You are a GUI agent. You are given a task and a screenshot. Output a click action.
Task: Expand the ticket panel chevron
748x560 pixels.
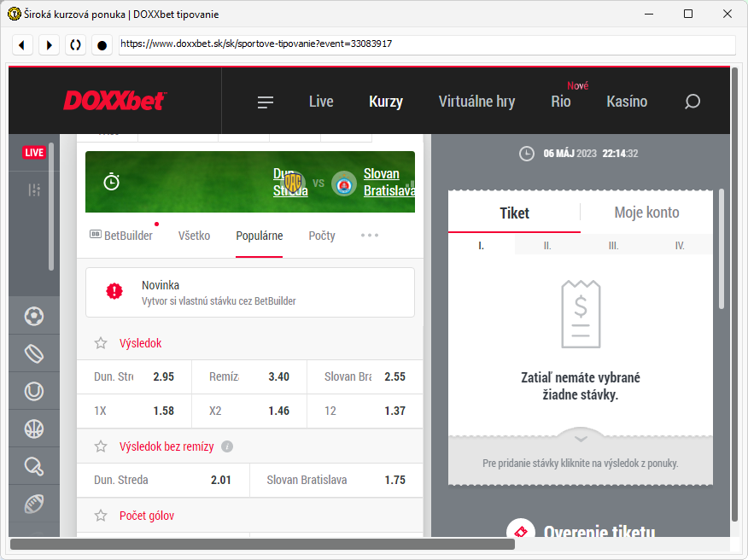pos(581,439)
